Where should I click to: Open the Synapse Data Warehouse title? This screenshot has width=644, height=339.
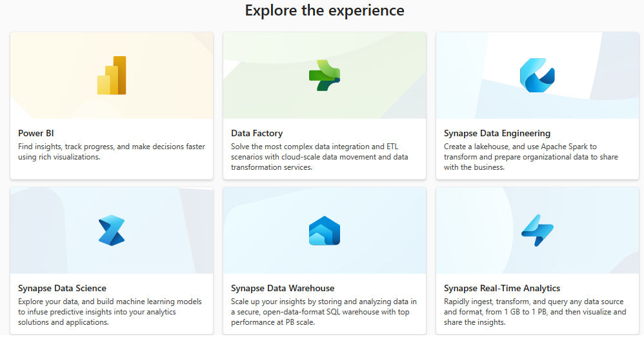point(283,288)
